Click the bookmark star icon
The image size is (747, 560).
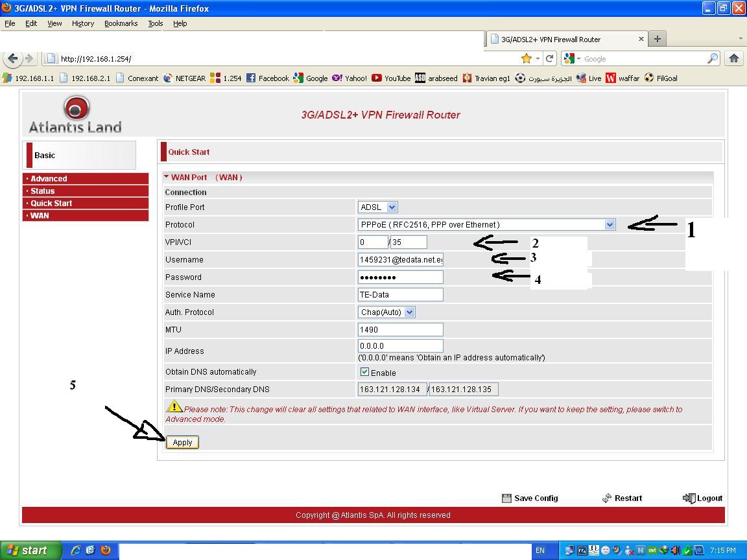[526, 58]
